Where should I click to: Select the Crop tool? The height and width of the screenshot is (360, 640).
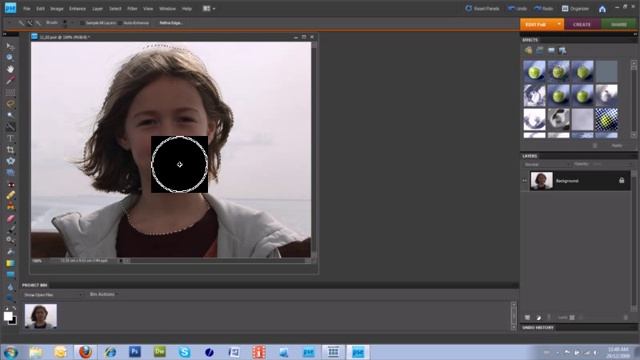10,149
